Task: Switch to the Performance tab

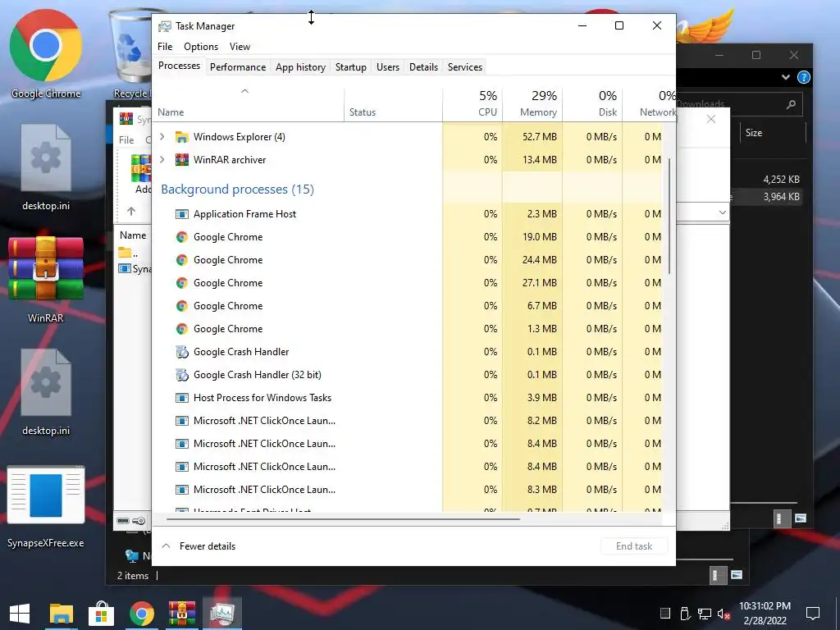Action: tap(238, 67)
